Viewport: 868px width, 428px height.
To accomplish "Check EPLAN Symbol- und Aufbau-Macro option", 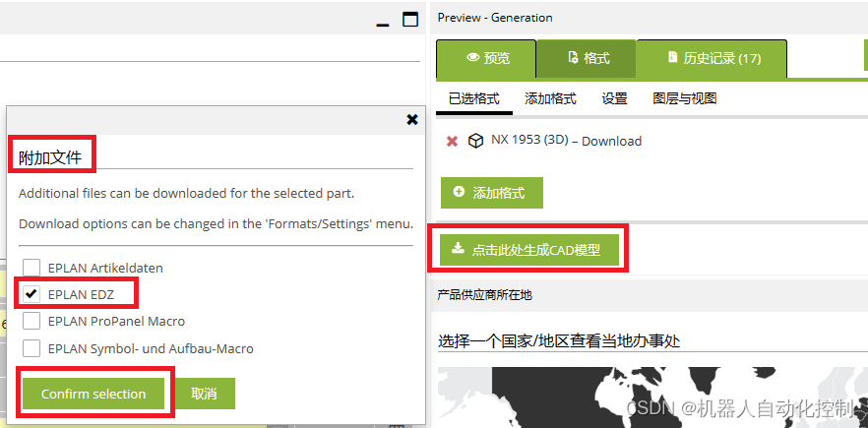I will click(x=31, y=348).
